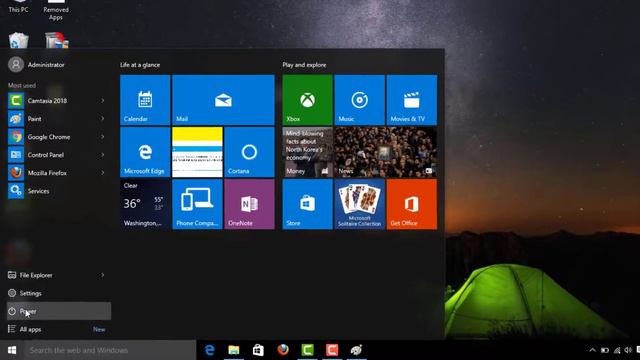Expand Mozilla Firefox jump list arrow

102,173
